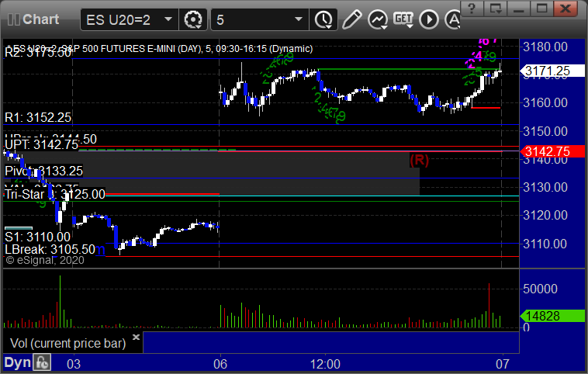Click the 07 date label on time axis

click(x=503, y=364)
